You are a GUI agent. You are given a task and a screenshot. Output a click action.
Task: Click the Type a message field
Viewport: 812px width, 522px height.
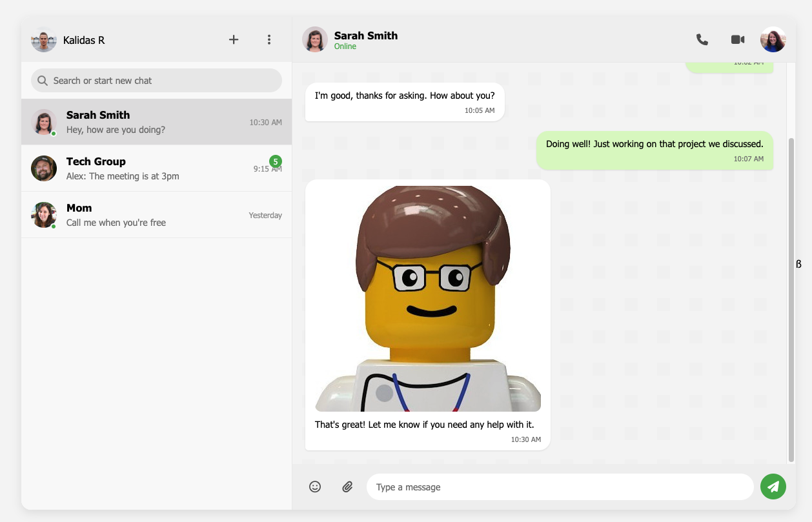tap(560, 487)
